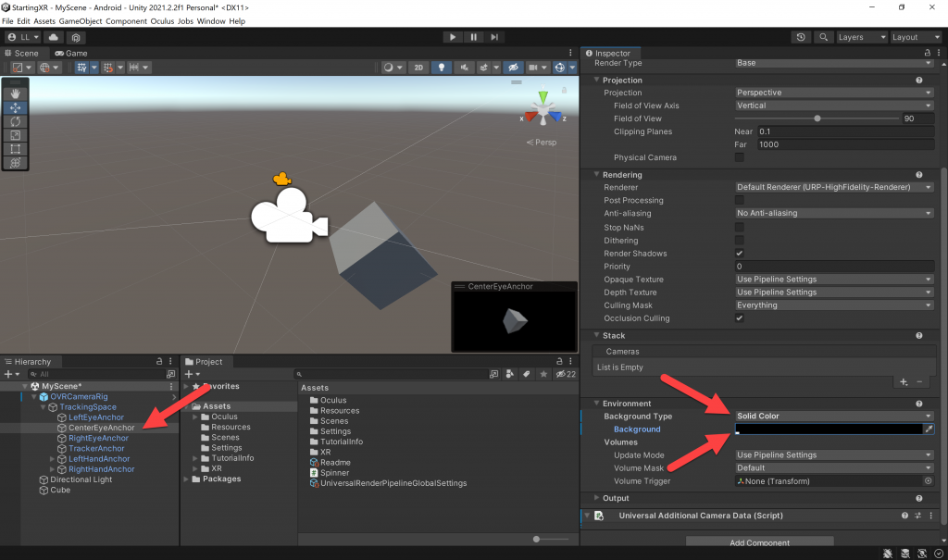The width and height of the screenshot is (948, 560).
Task: Toggle 2D view mode
Action: point(418,68)
